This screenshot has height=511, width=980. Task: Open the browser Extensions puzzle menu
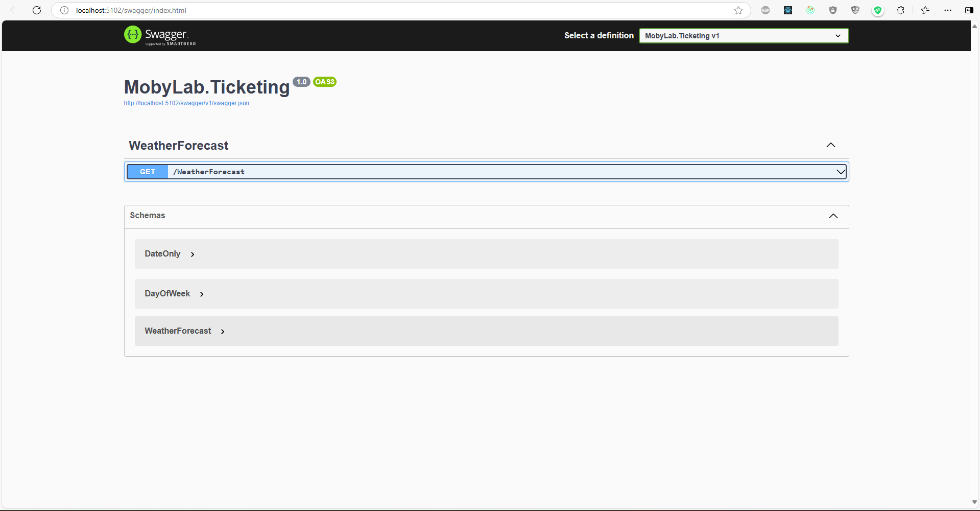[900, 10]
